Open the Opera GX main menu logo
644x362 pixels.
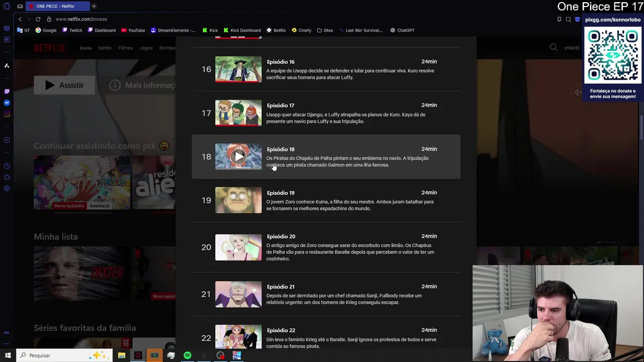tap(7, 6)
